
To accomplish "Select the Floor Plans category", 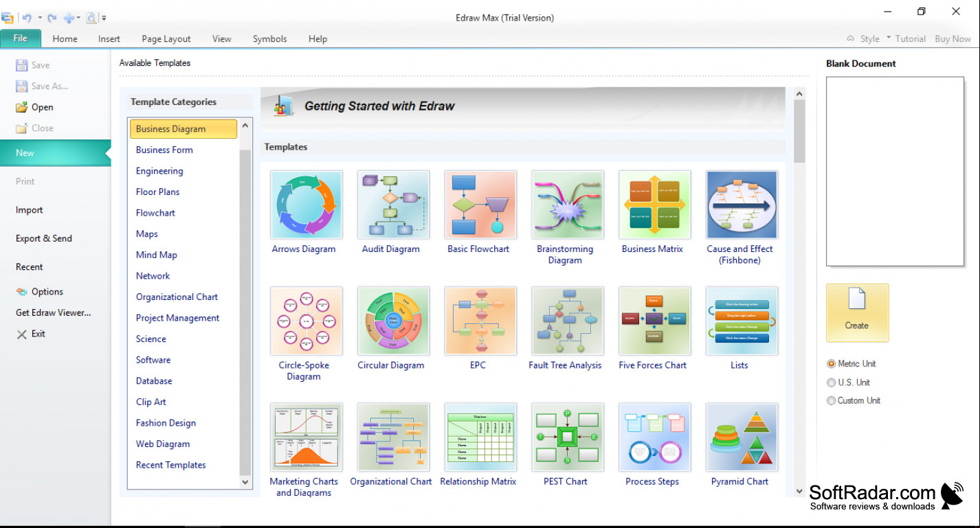I will click(x=157, y=192).
